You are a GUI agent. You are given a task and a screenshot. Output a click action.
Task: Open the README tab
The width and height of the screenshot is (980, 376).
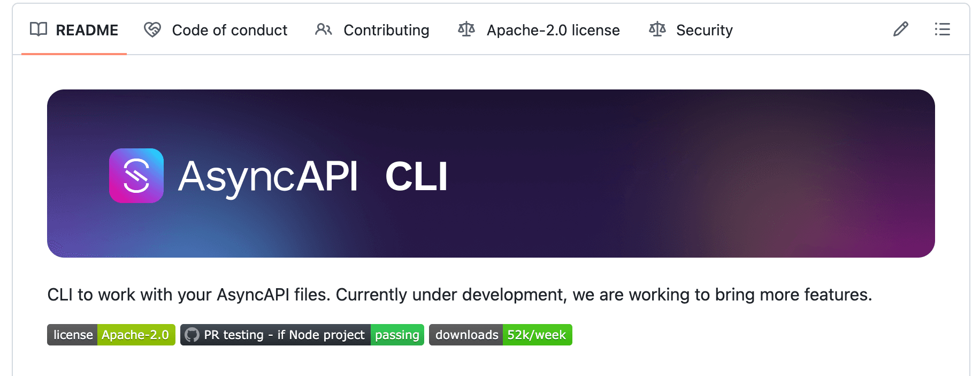(x=74, y=30)
